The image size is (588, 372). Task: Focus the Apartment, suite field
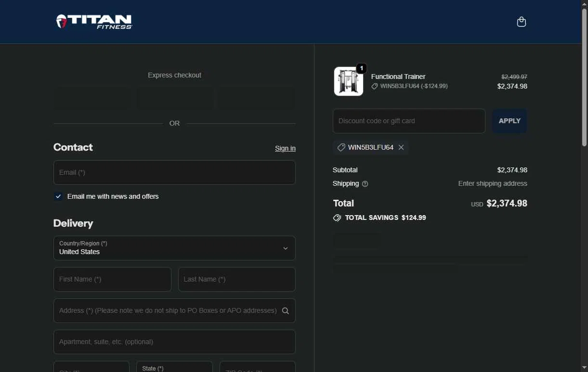(x=174, y=342)
